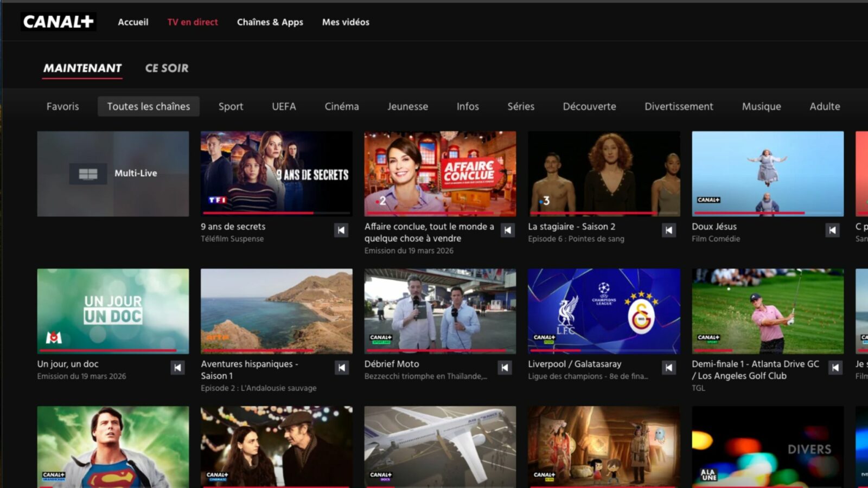The image size is (868, 488).
Task: Switch to the CE SOIR tab
Action: coord(167,68)
